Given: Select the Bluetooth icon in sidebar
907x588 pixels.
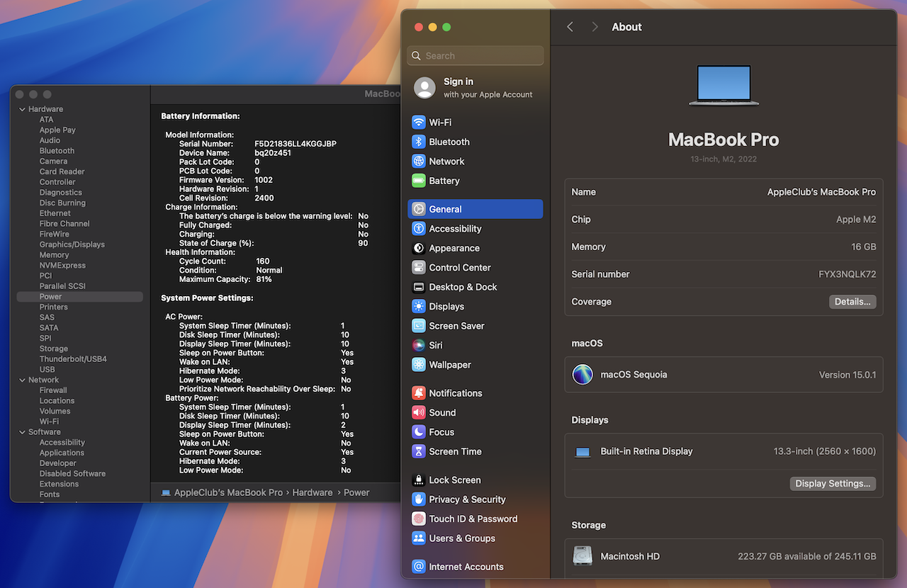Looking at the screenshot, I should point(419,142).
